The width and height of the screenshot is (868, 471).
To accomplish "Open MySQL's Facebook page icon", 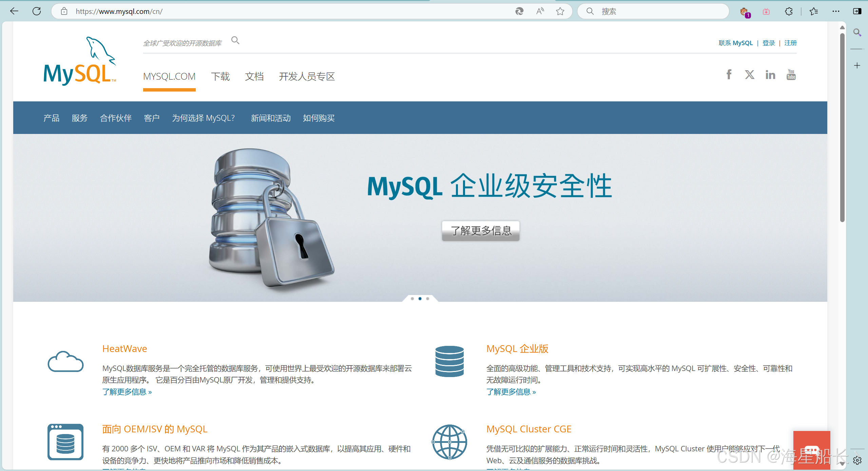I will click(729, 75).
